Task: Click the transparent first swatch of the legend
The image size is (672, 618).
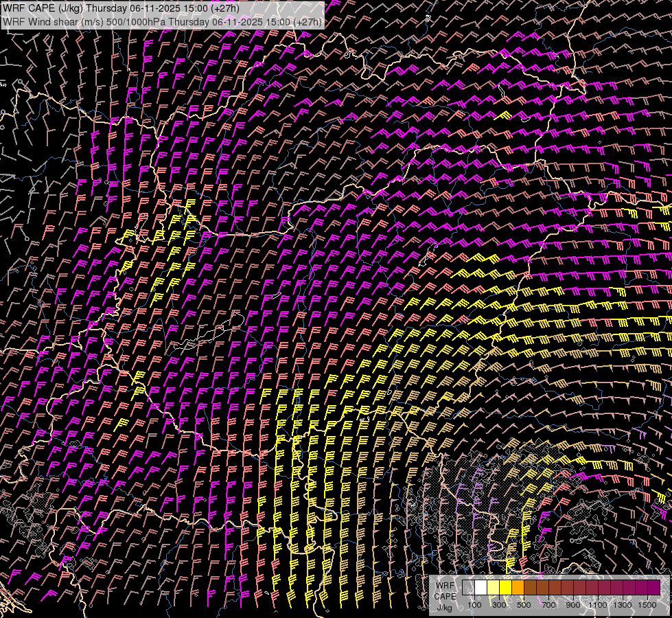Action: pos(468,588)
